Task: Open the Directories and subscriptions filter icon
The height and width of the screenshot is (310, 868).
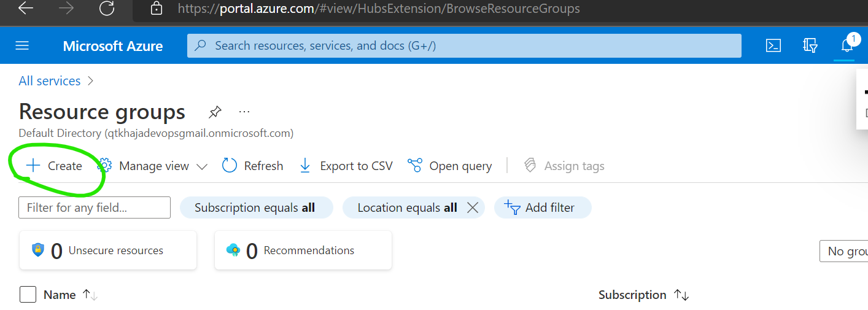Action: (810, 46)
